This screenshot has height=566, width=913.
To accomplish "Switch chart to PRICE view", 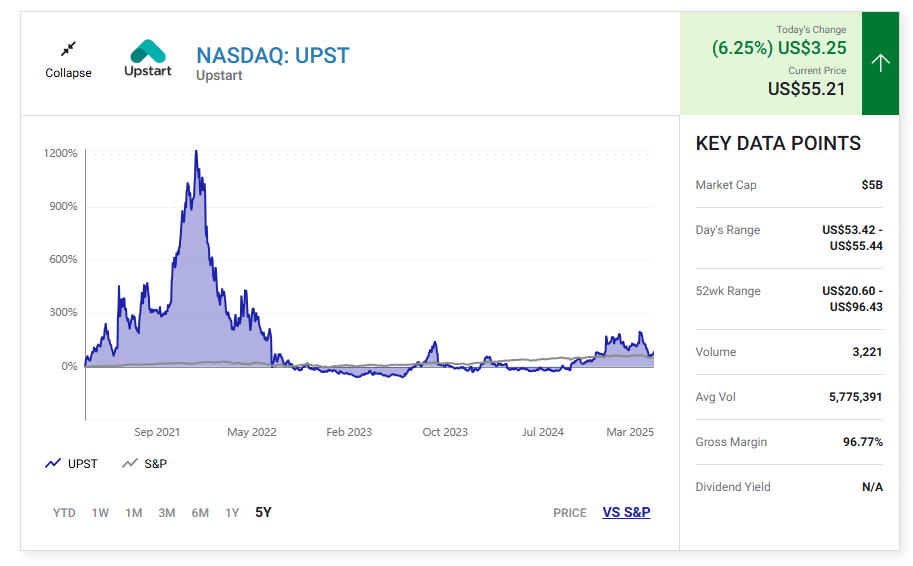I will click(569, 513).
